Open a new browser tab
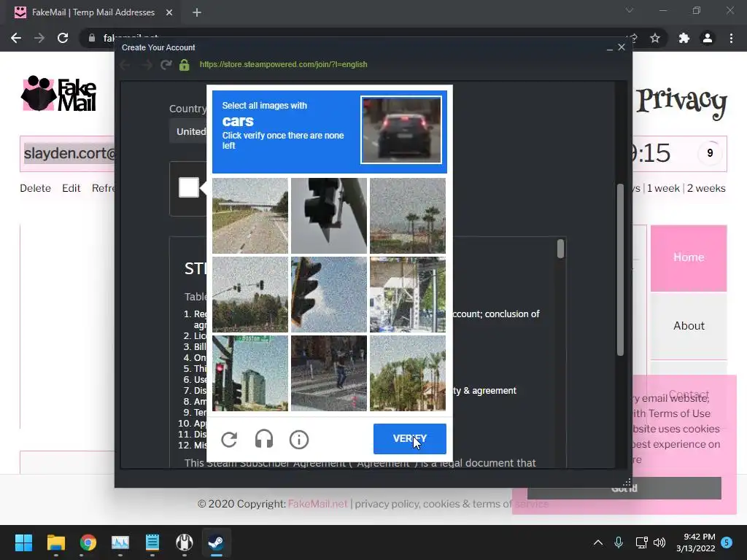This screenshot has width=747, height=560. click(x=197, y=12)
